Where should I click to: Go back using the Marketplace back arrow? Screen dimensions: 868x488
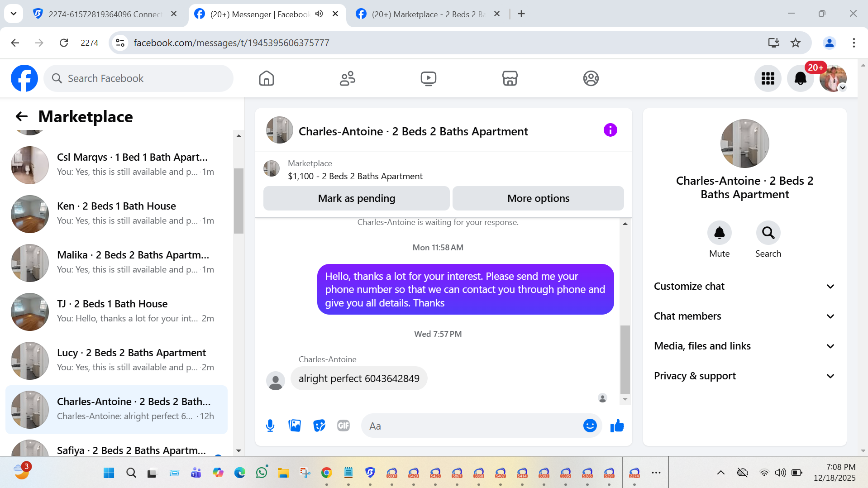click(22, 116)
